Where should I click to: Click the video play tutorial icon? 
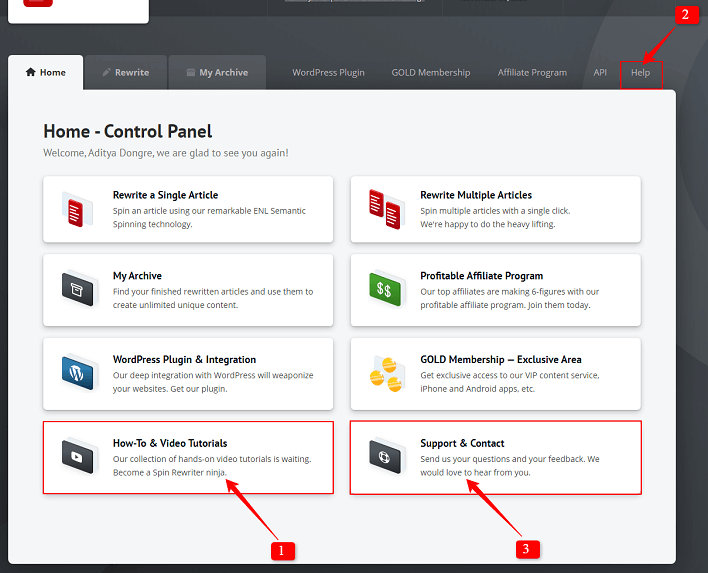tap(78, 457)
